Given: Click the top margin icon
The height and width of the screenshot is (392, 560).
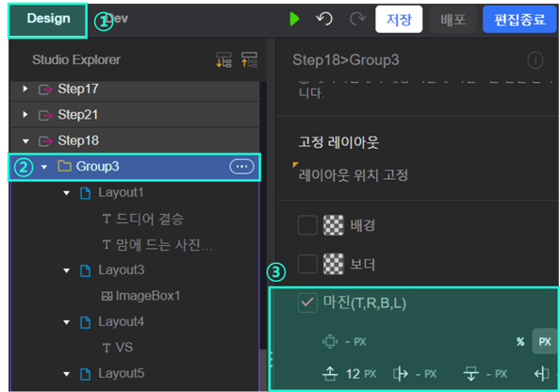Looking at the screenshot, I should click(x=330, y=374).
